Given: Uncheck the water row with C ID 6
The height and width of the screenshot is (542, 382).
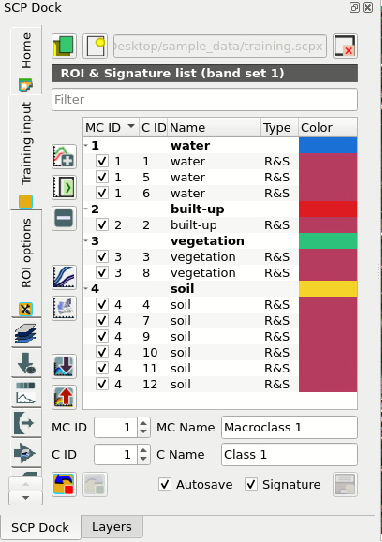Looking at the screenshot, I should tap(102, 193).
